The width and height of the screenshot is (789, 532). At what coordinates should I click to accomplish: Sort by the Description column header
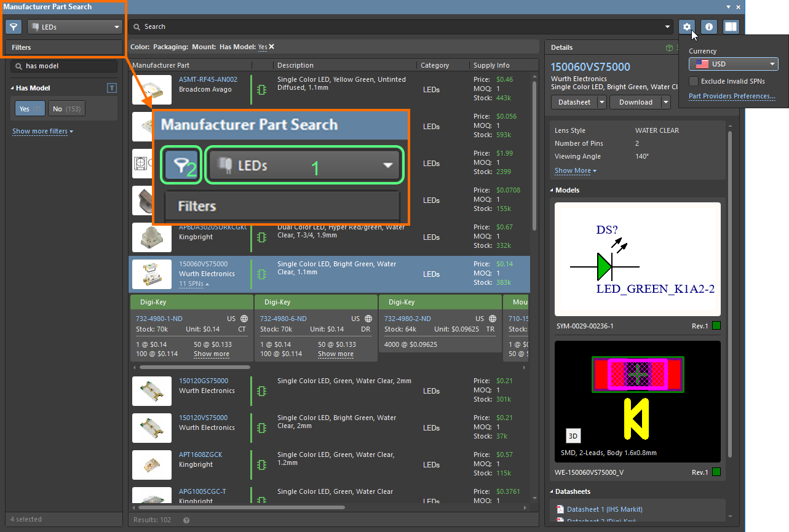[x=295, y=65]
